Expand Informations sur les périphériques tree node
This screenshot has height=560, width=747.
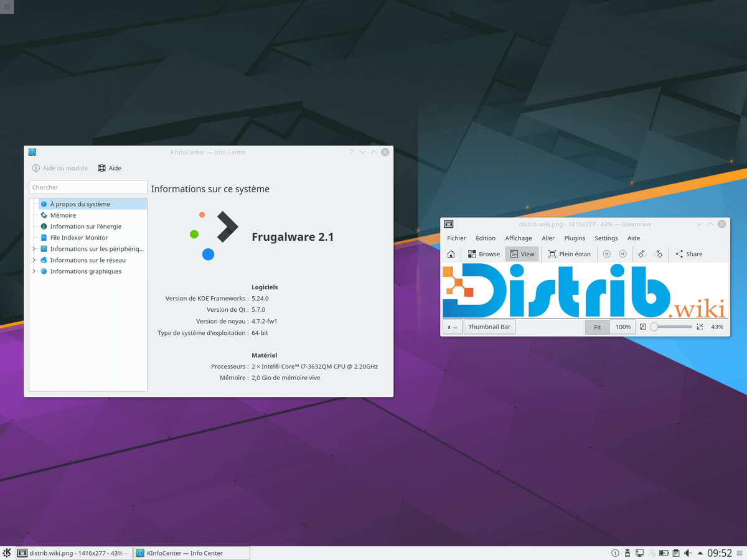34,249
